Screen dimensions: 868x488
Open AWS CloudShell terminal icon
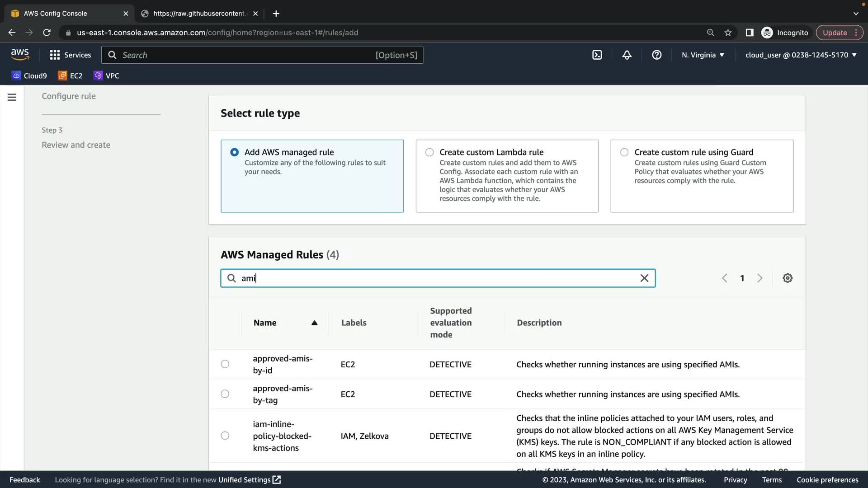(x=597, y=55)
